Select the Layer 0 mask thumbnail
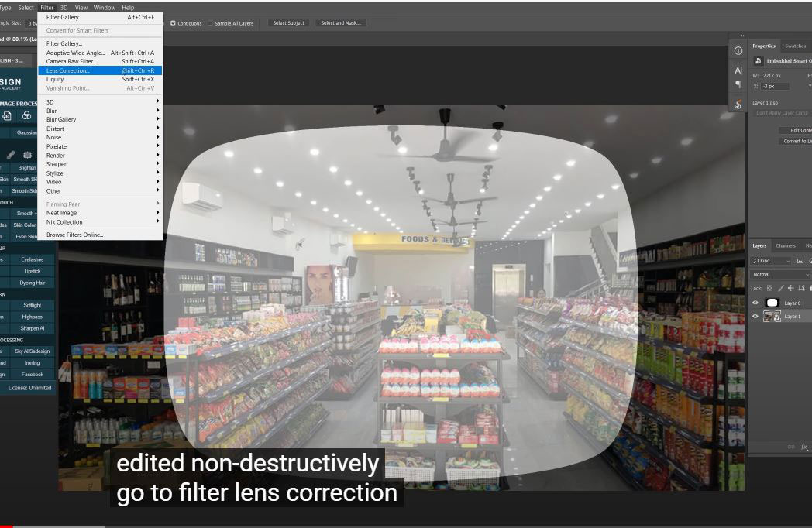The image size is (812, 528). pyautogui.click(x=772, y=303)
